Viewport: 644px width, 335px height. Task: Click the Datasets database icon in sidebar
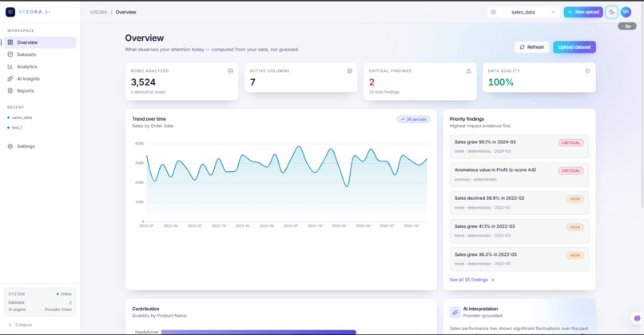click(x=10, y=54)
